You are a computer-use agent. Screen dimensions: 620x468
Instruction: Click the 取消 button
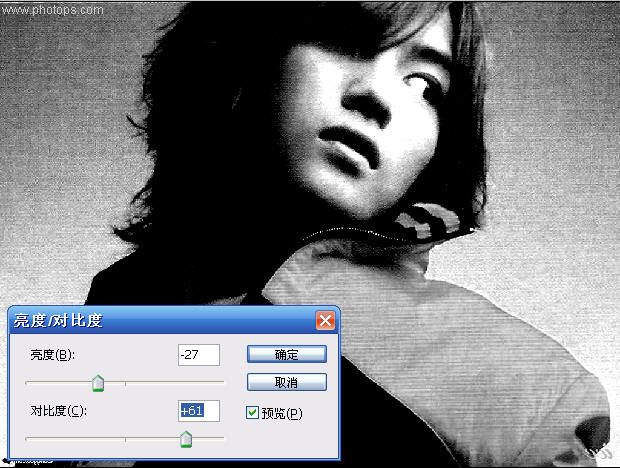pos(287,382)
